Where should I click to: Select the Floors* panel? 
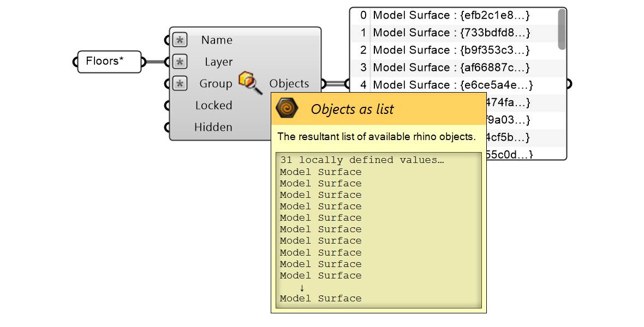(109, 62)
